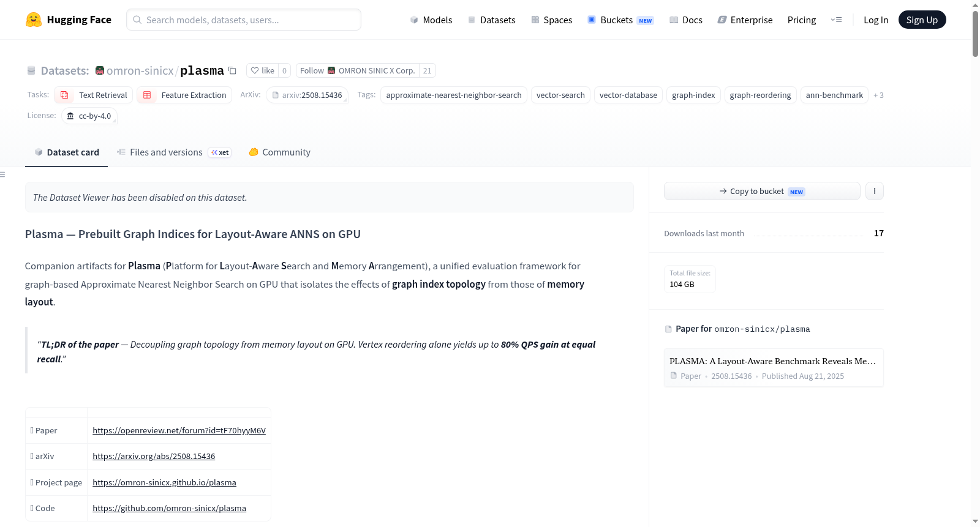Open the omron-sinicx owner link
Screen dimensions: 980x527
(x=140, y=70)
